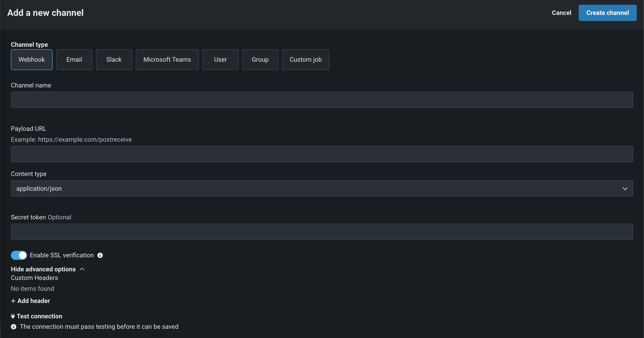Image resolution: width=644 pixels, height=338 pixels.
Task: Click Cancel to discard the channel
Action: tap(561, 13)
